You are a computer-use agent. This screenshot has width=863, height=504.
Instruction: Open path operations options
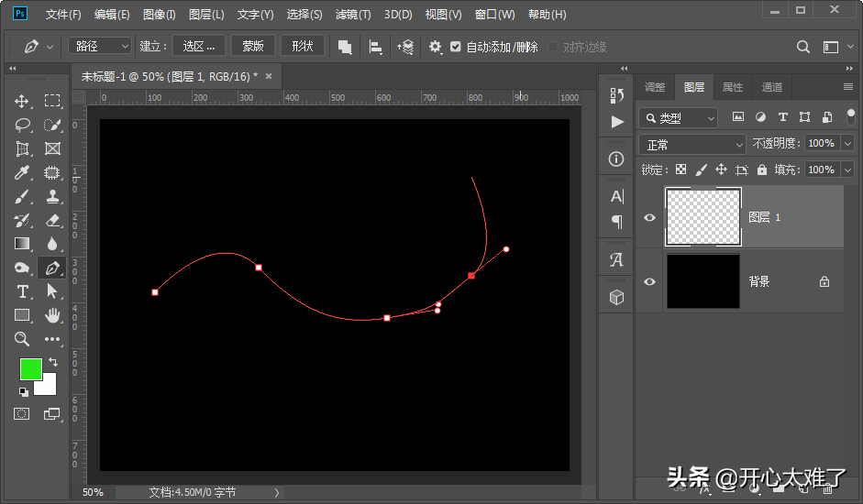coord(345,48)
